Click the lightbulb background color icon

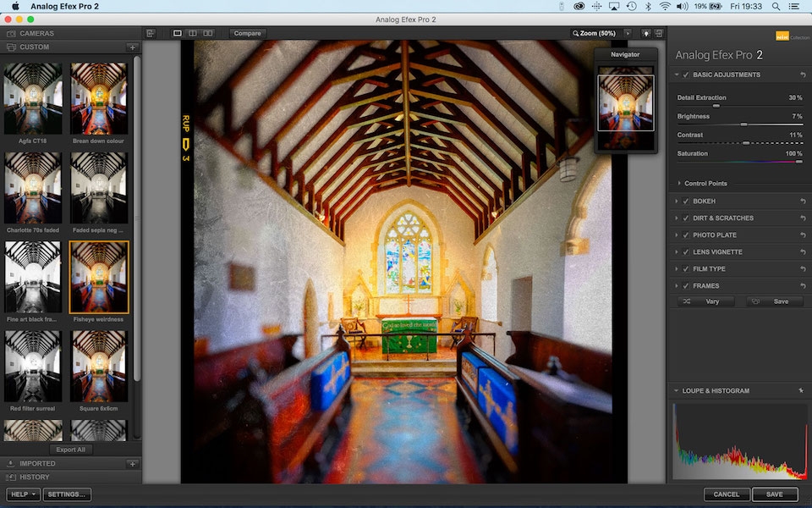[645, 33]
